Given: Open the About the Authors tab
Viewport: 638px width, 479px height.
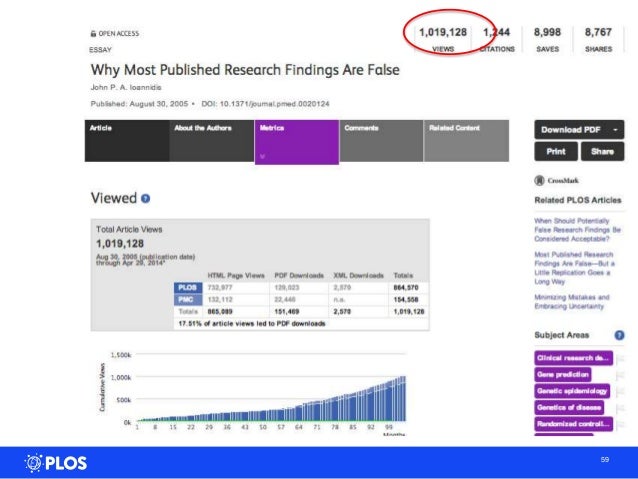Looking at the screenshot, I should (212, 141).
